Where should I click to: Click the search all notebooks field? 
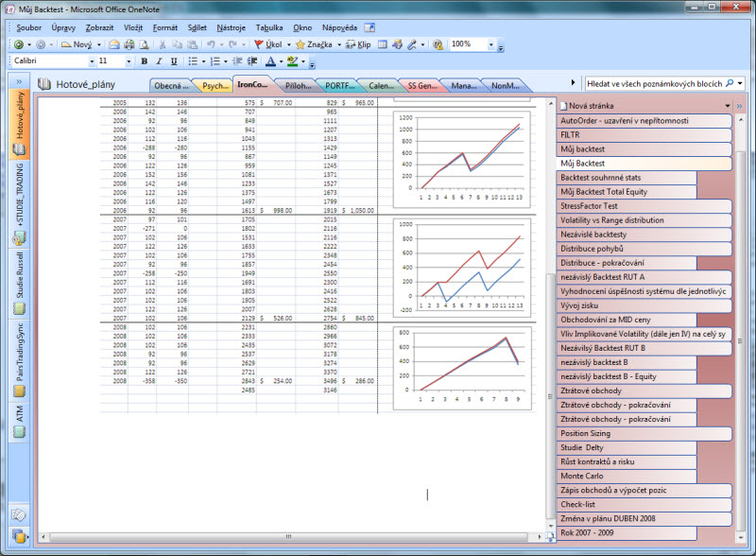pyautogui.click(x=659, y=83)
